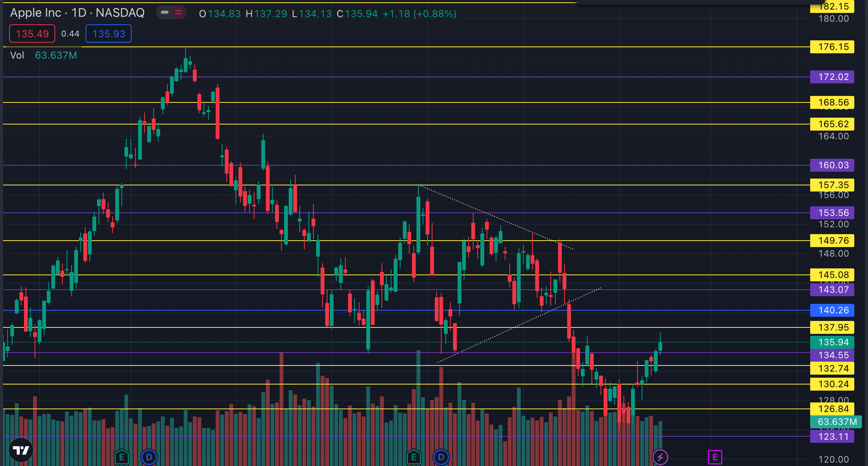The image size is (868, 466).
Task: Open the left dividend D marker
Action: (149, 457)
